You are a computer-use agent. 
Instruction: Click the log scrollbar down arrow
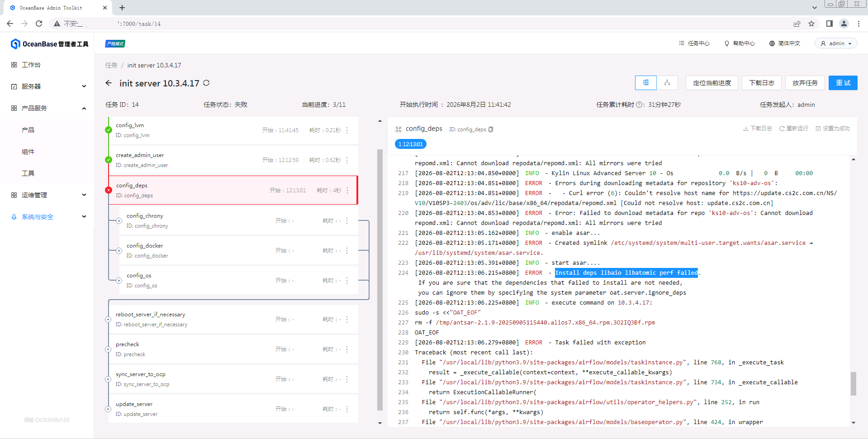coord(853,423)
